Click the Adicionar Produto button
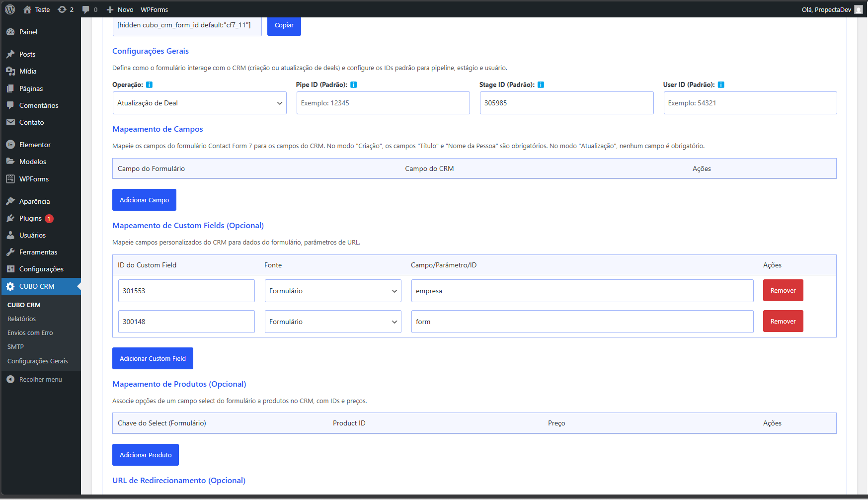This screenshot has width=868, height=500. tap(145, 455)
